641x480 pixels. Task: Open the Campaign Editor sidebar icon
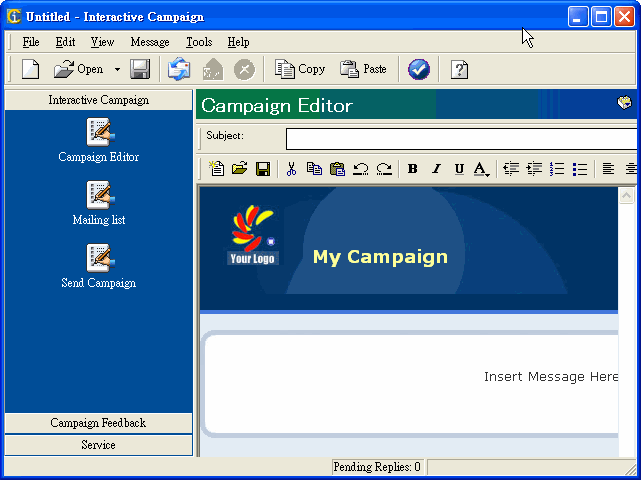pos(101,132)
